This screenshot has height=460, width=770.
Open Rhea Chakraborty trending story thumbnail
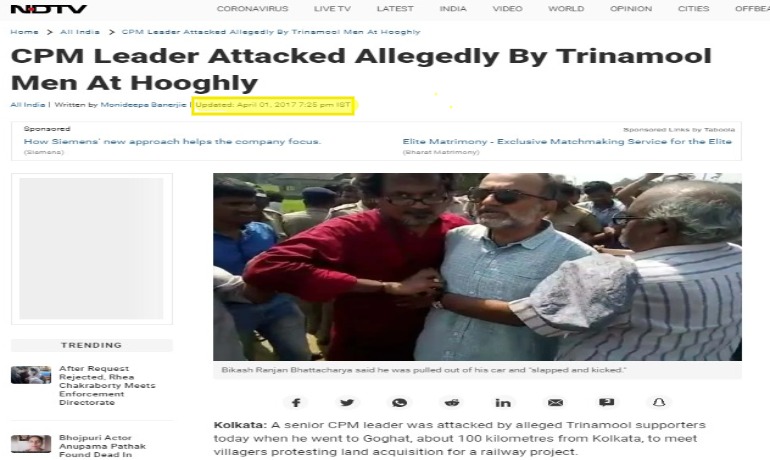pos(31,375)
